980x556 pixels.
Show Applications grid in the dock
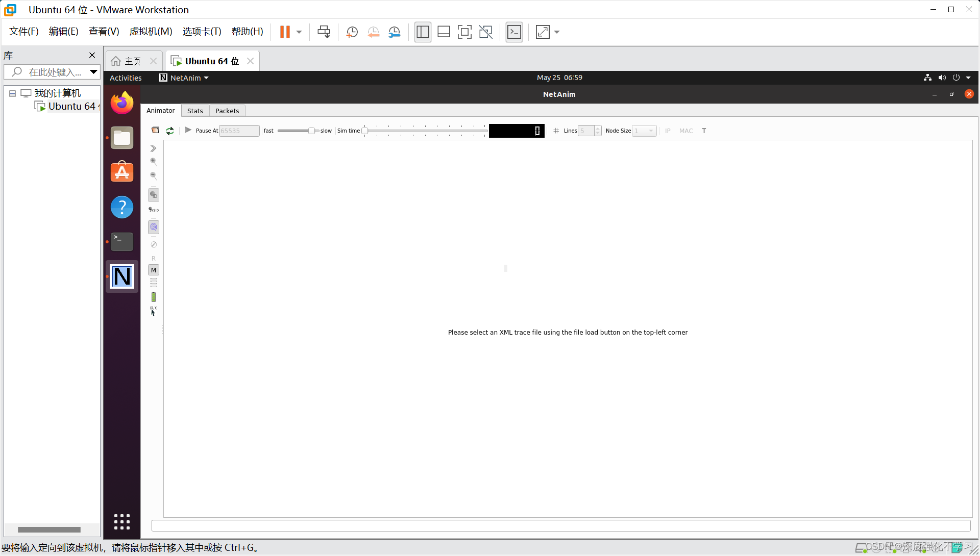[x=122, y=522]
